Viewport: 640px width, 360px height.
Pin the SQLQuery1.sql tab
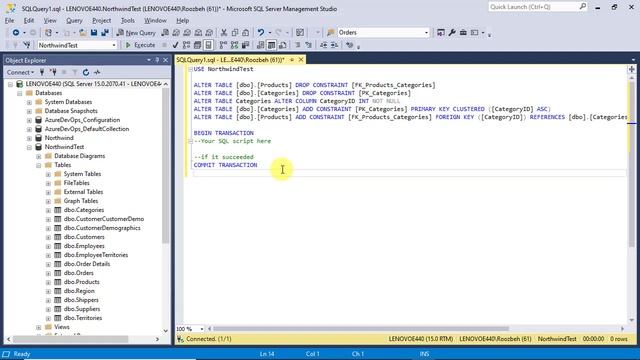(x=292, y=60)
